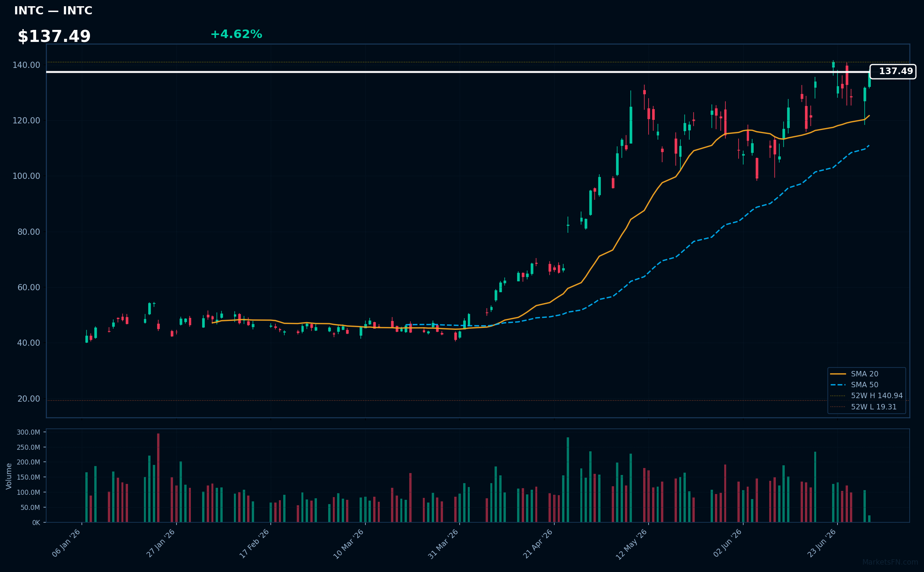Click the $137.49 current price header
924x572 pixels.
(54, 36)
